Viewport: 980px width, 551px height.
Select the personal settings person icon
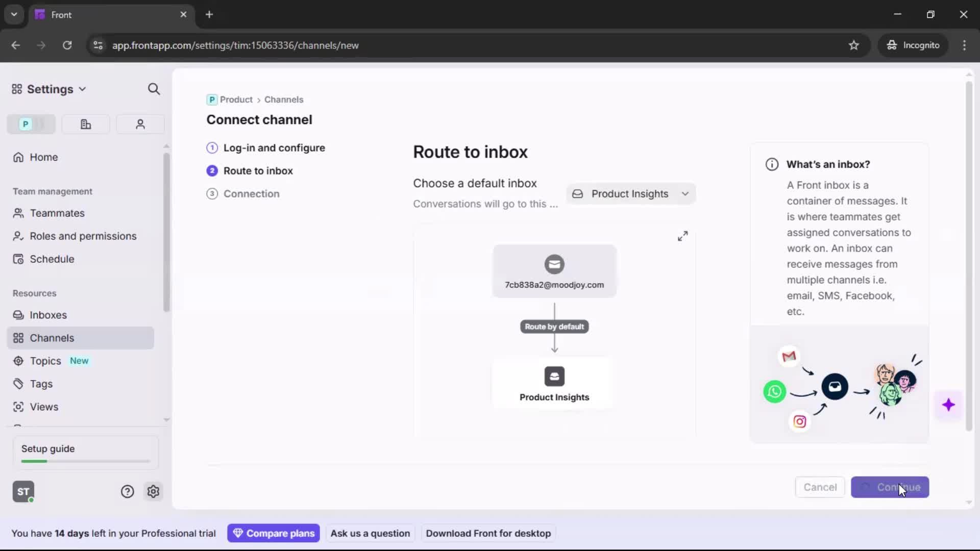140,124
